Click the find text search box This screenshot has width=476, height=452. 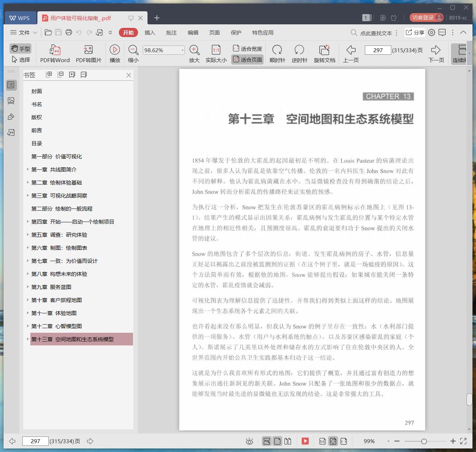point(372,33)
